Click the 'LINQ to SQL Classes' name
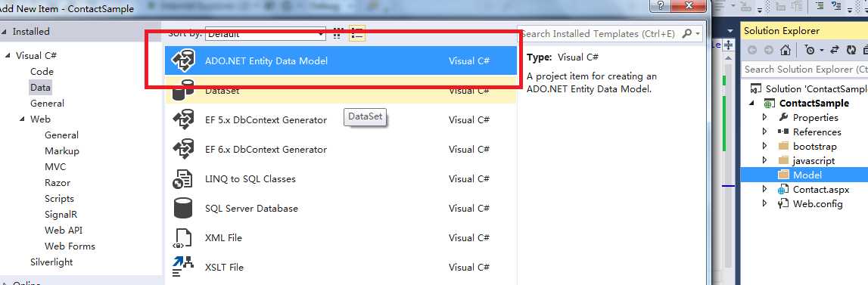The height and width of the screenshot is (285, 868). coord(250,178)
